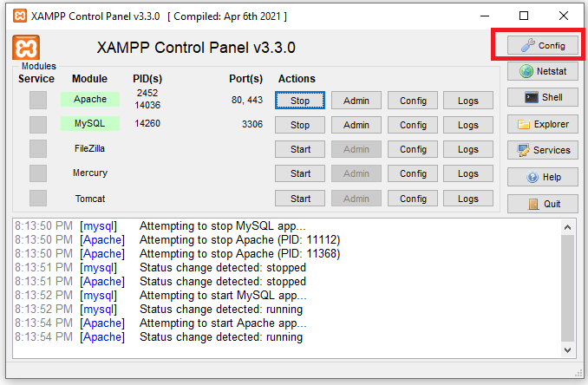The width and height of the screenshot is (588, 385).
Task: Click MySQL port 3306
Action: (252, 124)
